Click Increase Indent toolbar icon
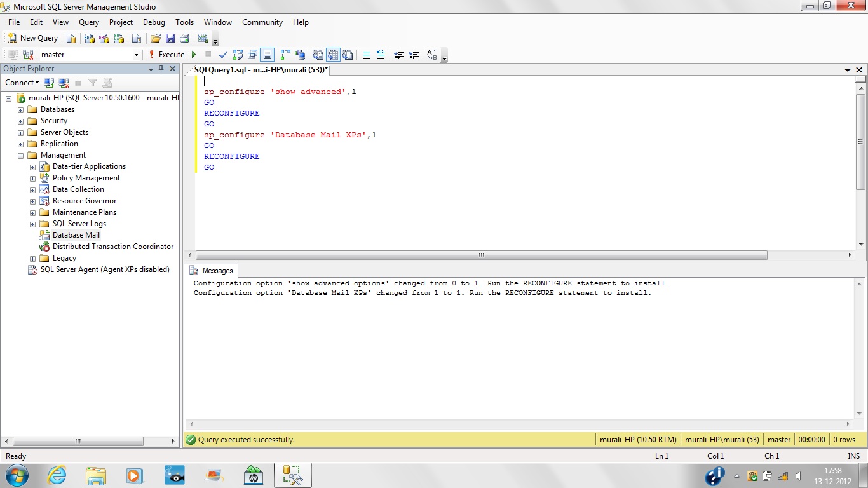The image size is (868, 488). [x=414, y=55]
